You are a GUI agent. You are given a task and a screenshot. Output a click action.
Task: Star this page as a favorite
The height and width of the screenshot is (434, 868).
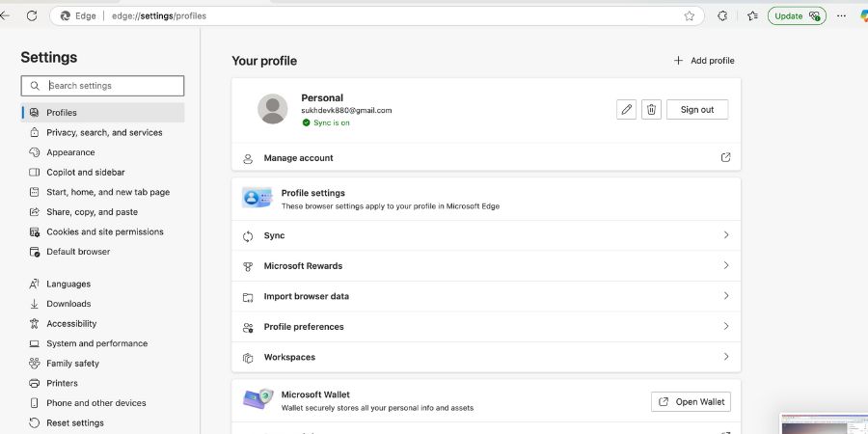click(690, 15)
